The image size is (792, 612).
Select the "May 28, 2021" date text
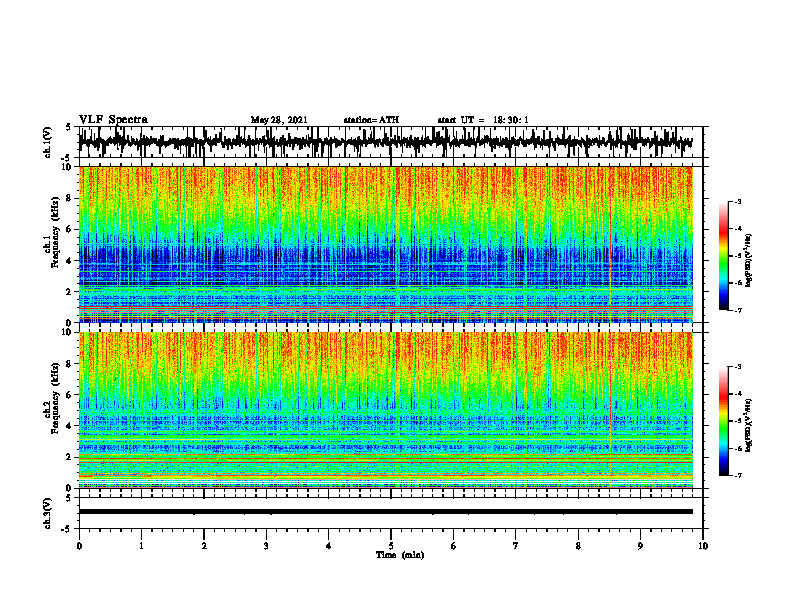(x=279, y=120)
